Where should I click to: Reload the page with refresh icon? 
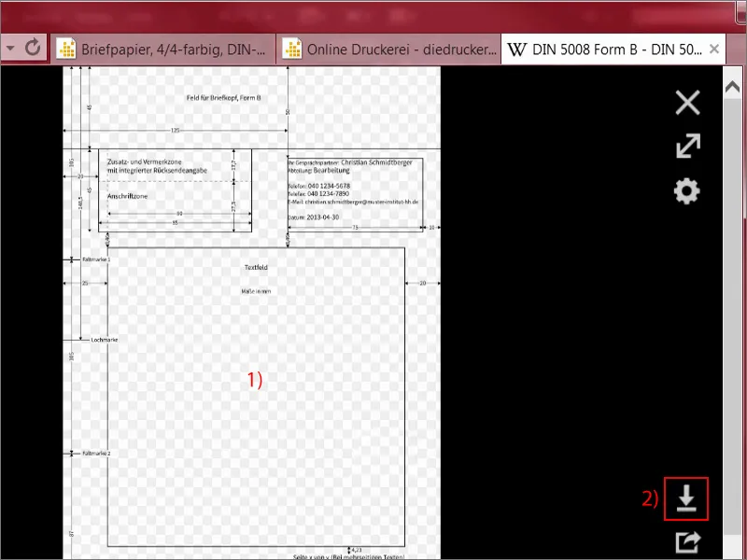33,48
